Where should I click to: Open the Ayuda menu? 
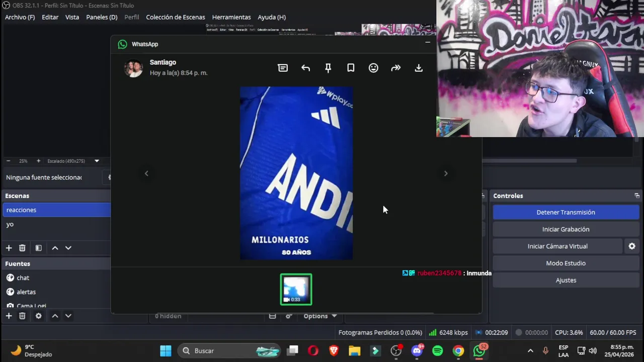pos(272,17)
